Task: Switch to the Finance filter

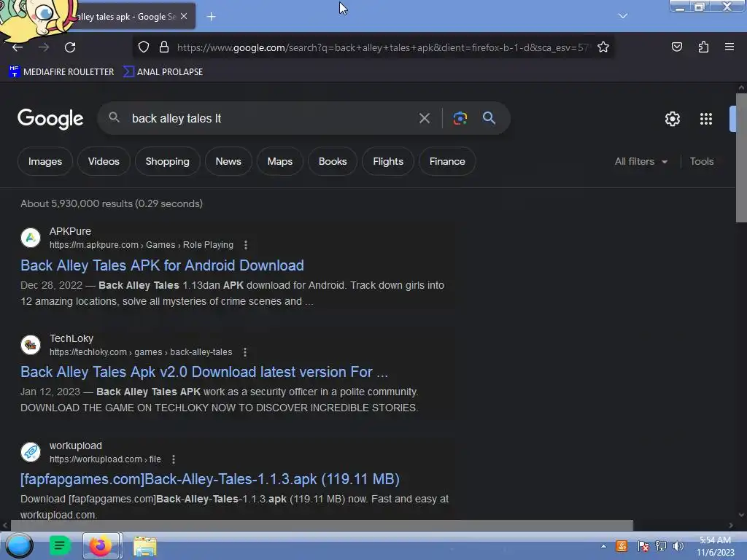Action: 447,161
